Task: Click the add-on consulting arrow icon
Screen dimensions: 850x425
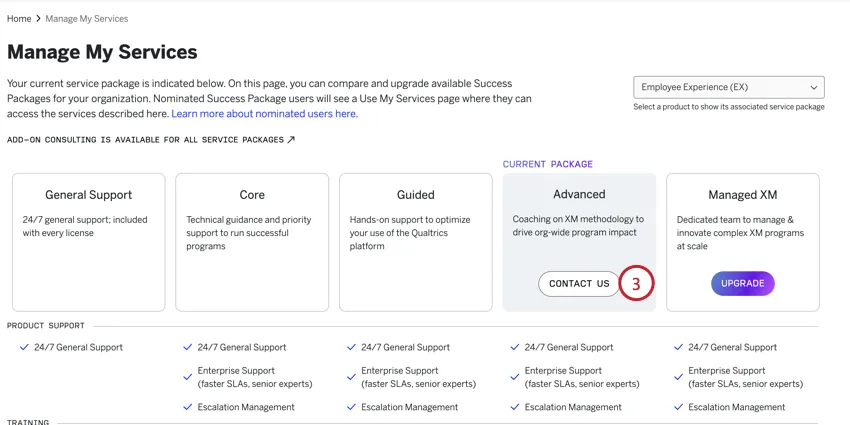Action: pyautogui.click(x=291, y=140)
